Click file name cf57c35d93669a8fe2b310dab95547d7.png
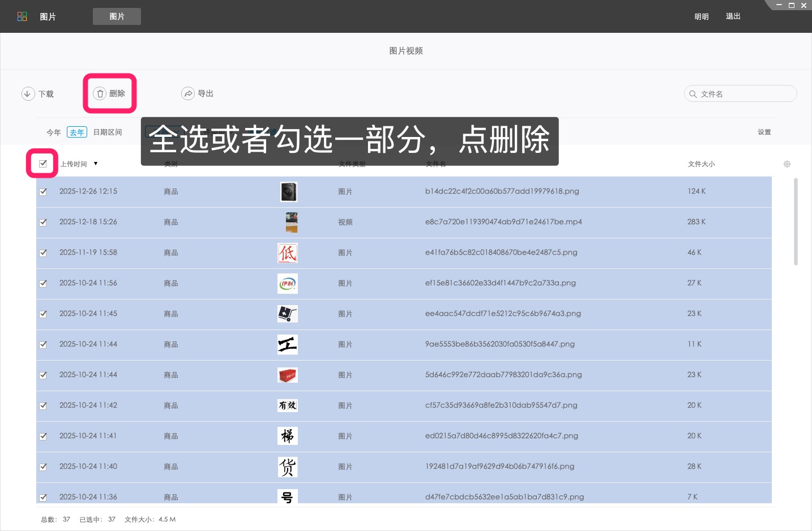Screen dimensions: 812x531 point(501,405)
